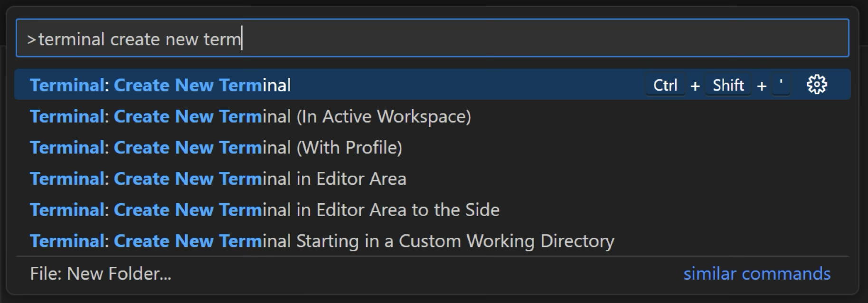The image size is (868, 303).
Task: Select Terminal: Create New Terminal command
Action: (160, 85)
